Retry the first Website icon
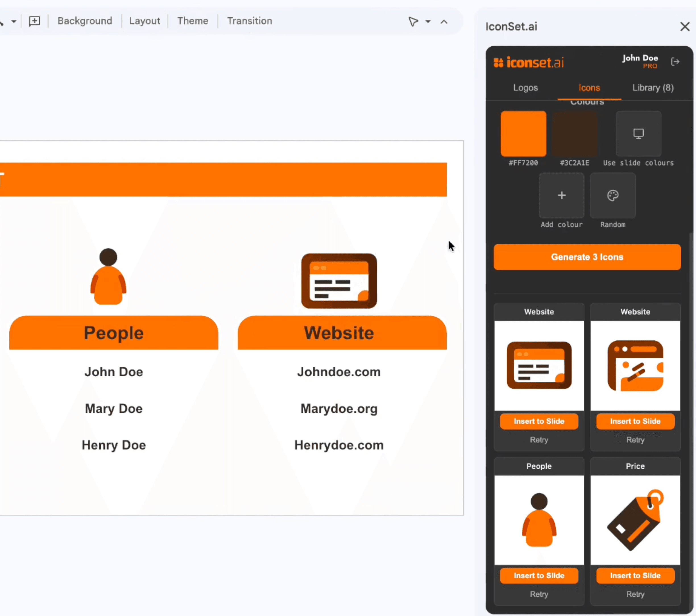Screen dimensions: 696x616 coord(539,440)
